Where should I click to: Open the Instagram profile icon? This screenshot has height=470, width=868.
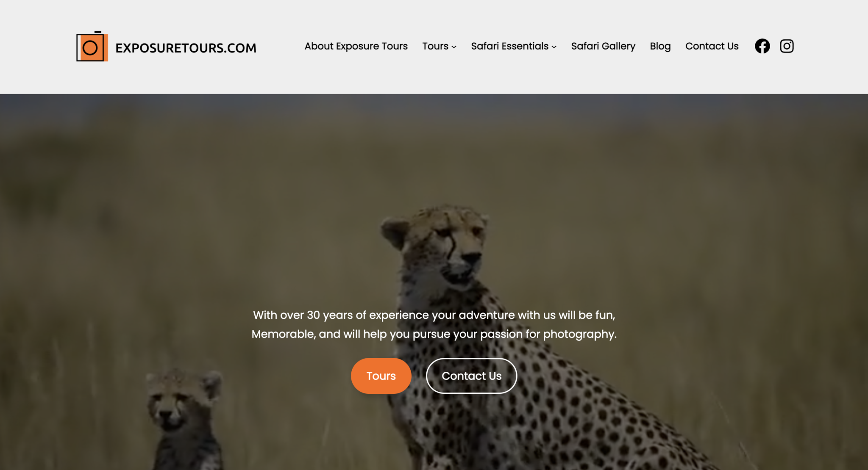click(787, 46)
